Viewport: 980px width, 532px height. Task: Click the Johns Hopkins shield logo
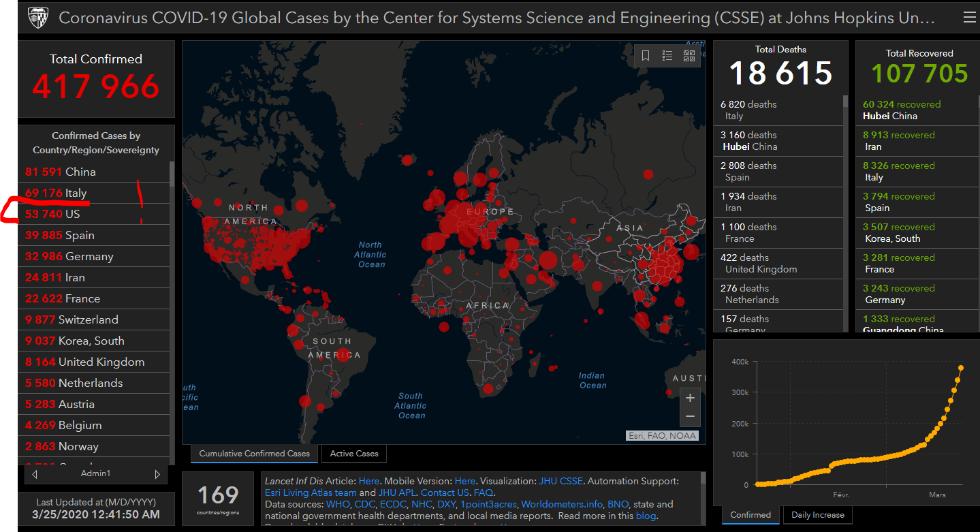37,18
